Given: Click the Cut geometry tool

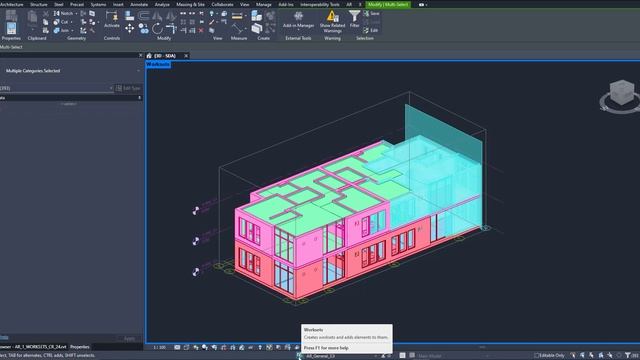Looking at the screenshot, I should coord(61,22).
